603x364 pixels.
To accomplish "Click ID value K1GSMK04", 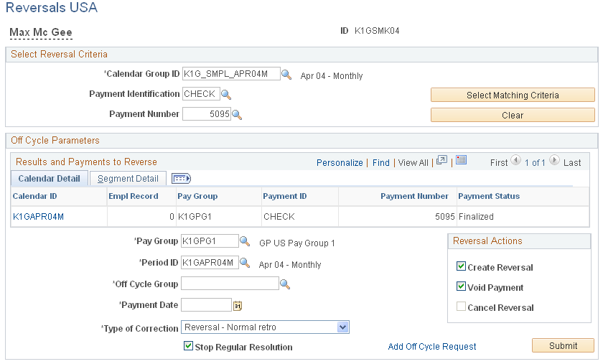I will [377, 31].
